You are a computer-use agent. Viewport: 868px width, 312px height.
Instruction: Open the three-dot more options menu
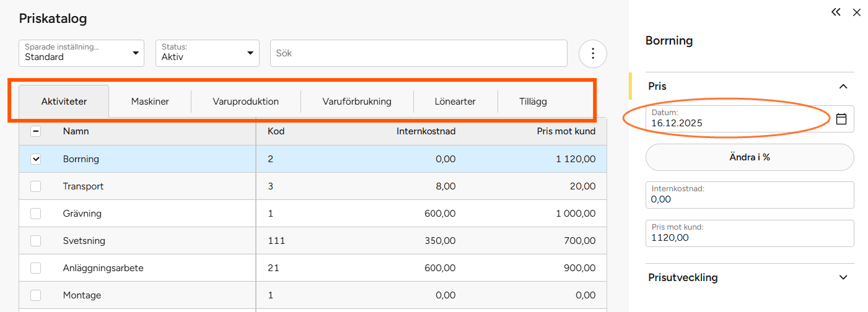point(593,54)
